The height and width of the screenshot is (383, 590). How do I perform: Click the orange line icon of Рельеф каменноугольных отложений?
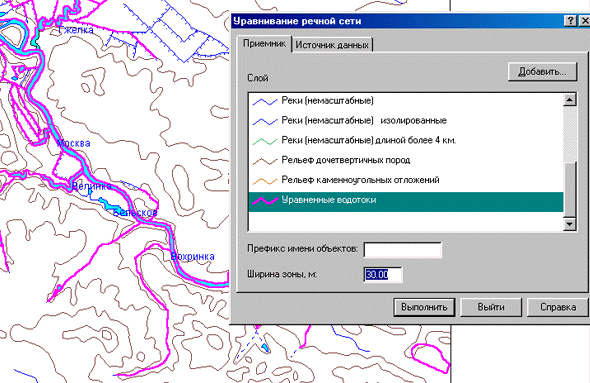pyautogui.click(x=265, y=181)
